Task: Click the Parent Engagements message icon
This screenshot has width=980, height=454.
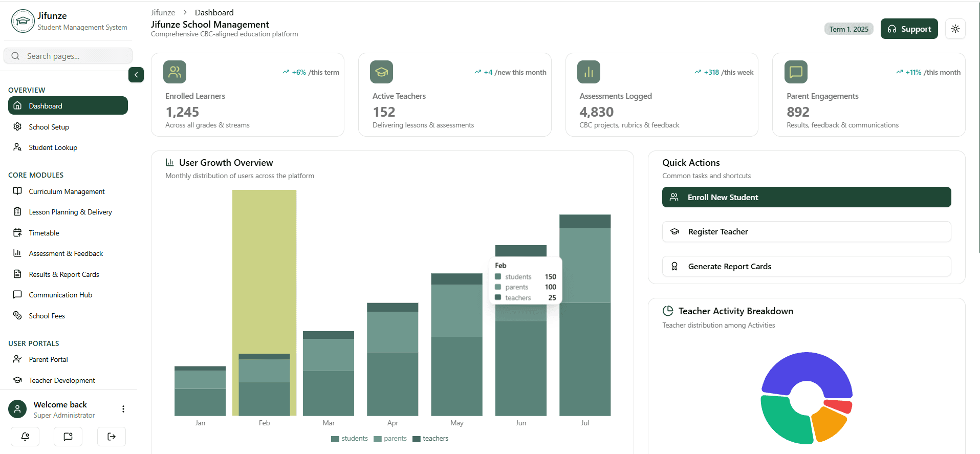Action: tap(796, 72)
